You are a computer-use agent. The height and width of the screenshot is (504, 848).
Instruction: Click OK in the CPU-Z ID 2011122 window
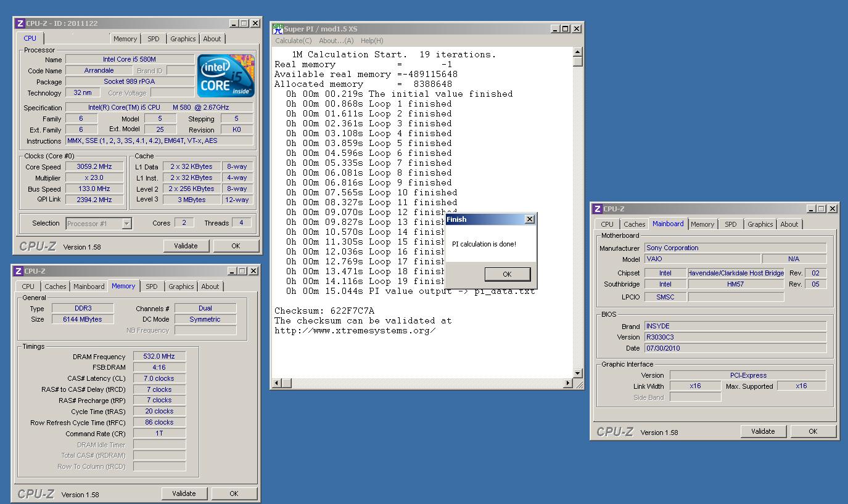[236, 246]
